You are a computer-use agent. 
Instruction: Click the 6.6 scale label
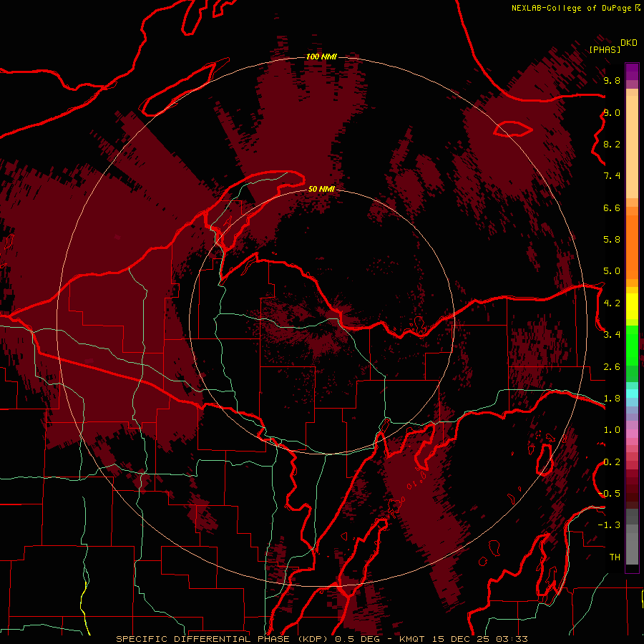click(612, 208)
